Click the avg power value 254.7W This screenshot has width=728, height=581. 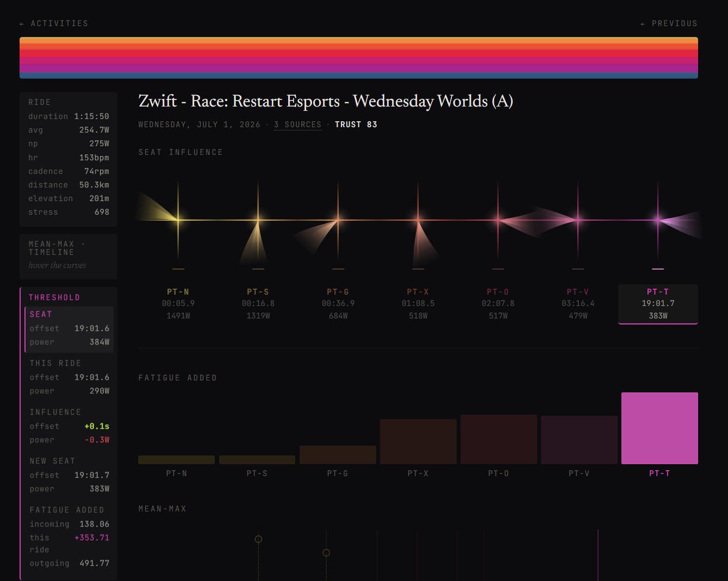pos(94,130)
